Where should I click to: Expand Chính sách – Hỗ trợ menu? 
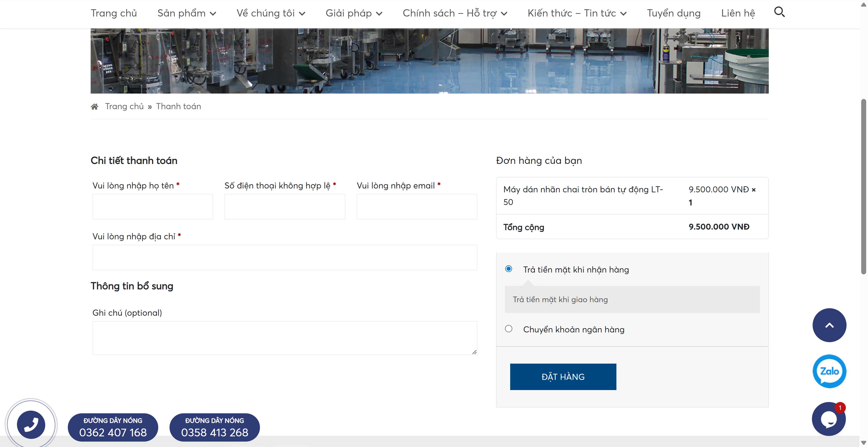click(x=455, y=14)
